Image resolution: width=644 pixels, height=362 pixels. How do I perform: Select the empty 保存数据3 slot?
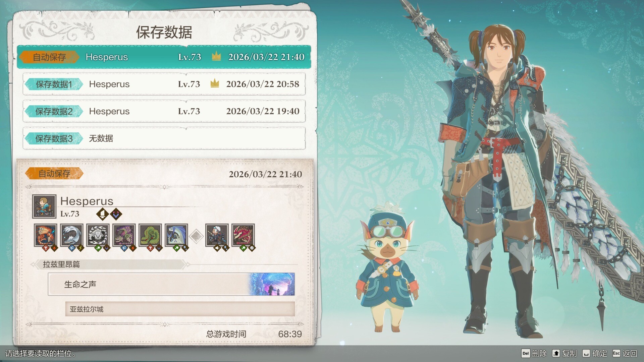point(164,138)
